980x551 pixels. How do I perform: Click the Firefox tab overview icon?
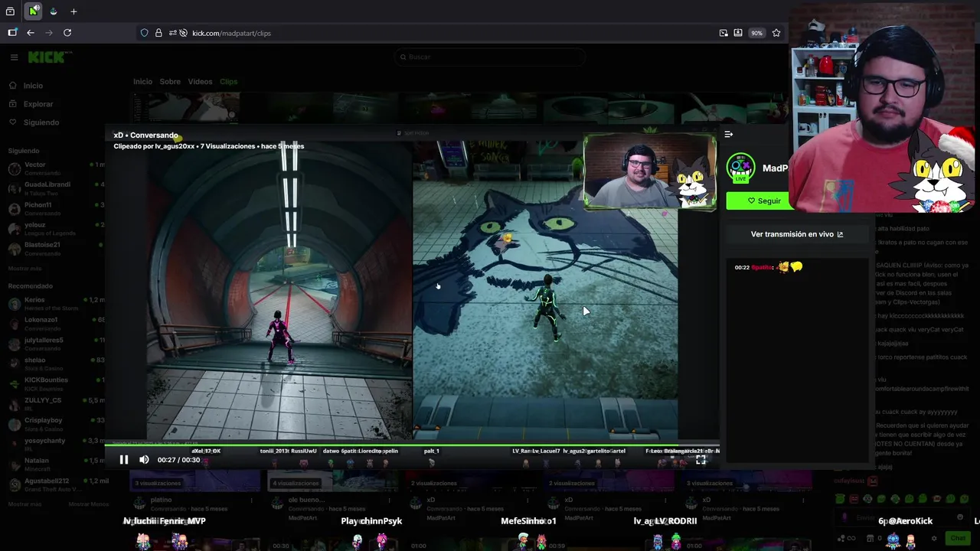pos(10,11)
